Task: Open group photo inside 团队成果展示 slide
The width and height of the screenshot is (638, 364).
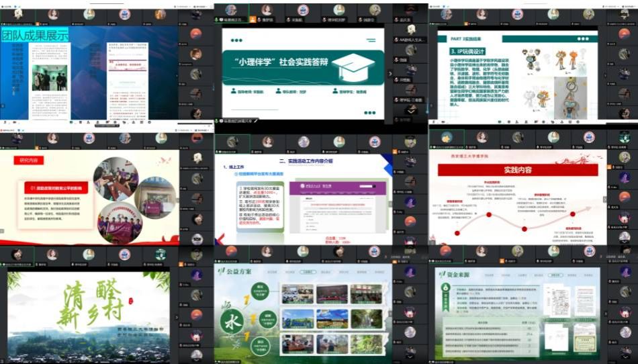Action: pyautogui.click(x=50, y=77)
